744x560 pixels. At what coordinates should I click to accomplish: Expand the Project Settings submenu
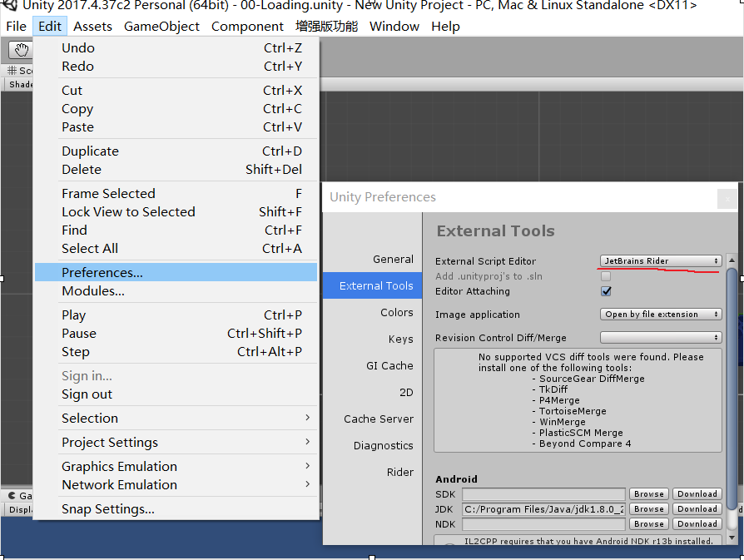point(176,443)
